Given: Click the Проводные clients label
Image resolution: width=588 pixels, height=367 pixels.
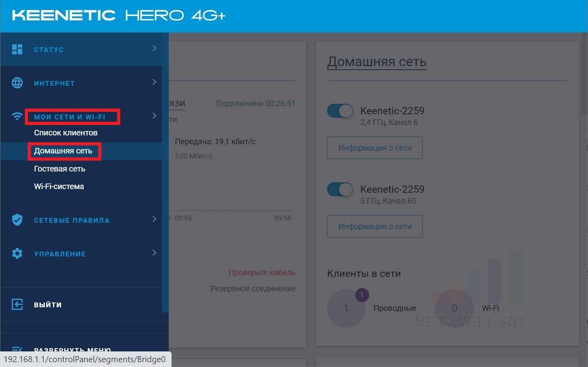Looking at the screenshot, I should coord(395,308).
